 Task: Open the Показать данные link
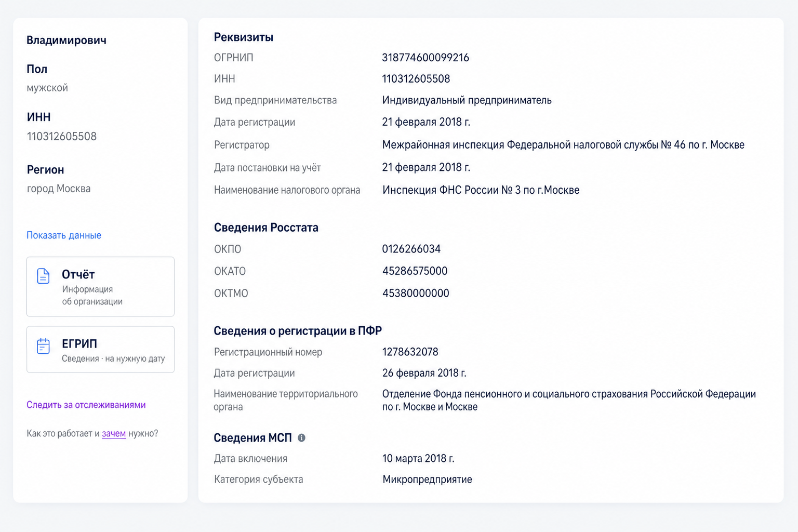64,235
